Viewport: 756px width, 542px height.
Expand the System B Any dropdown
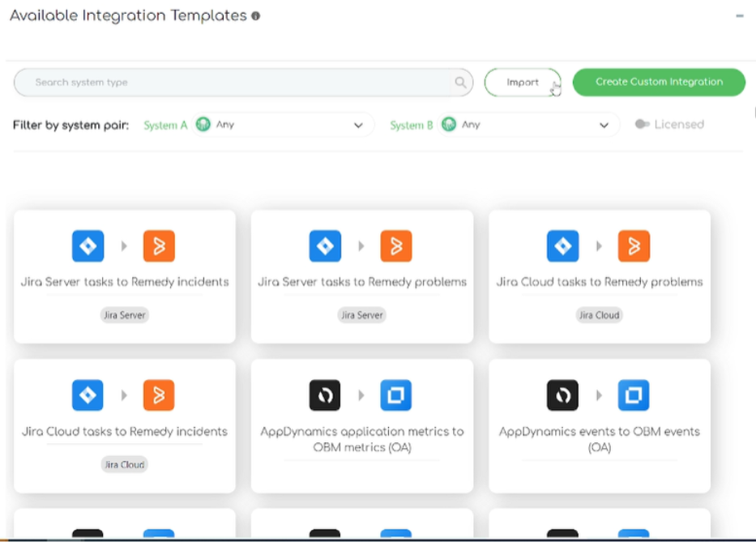click(x=604, y=125)
